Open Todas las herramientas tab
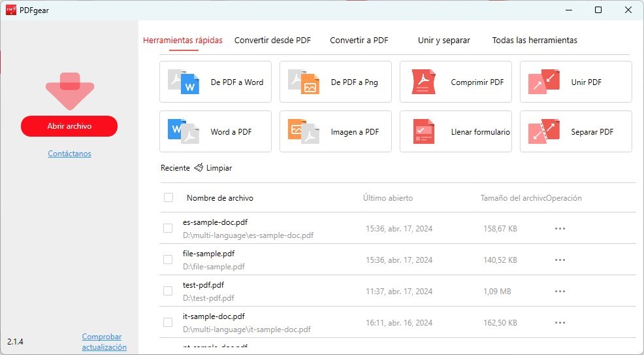Screen dimensions: 644x355 coord(535,41)
